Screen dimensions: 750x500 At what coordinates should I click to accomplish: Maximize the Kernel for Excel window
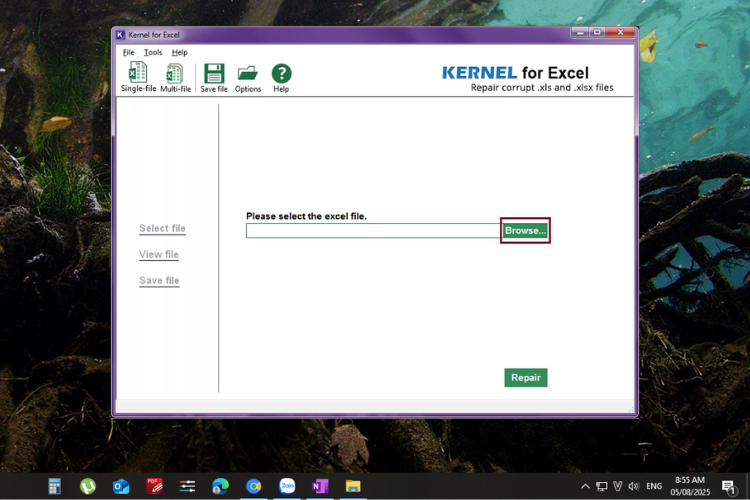pos(597,33)
